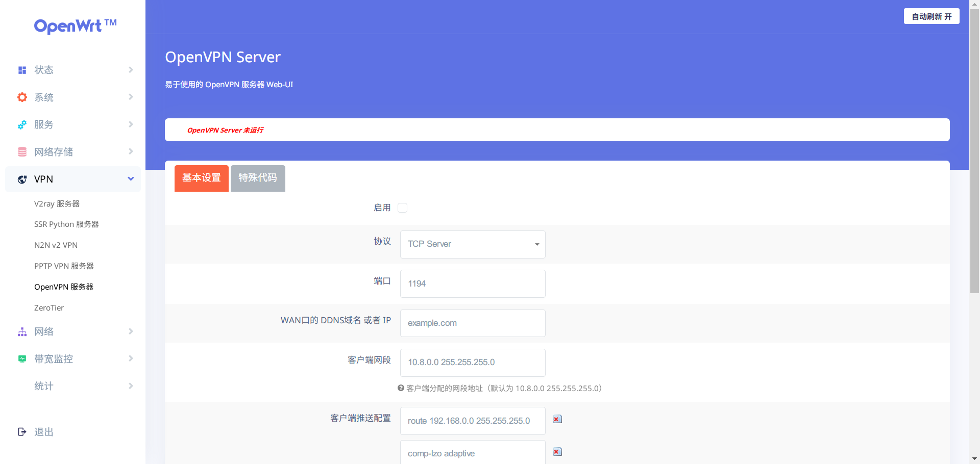
Task: Enable the 启用 checkbox for OpenVPN
Action: (402, 208)
